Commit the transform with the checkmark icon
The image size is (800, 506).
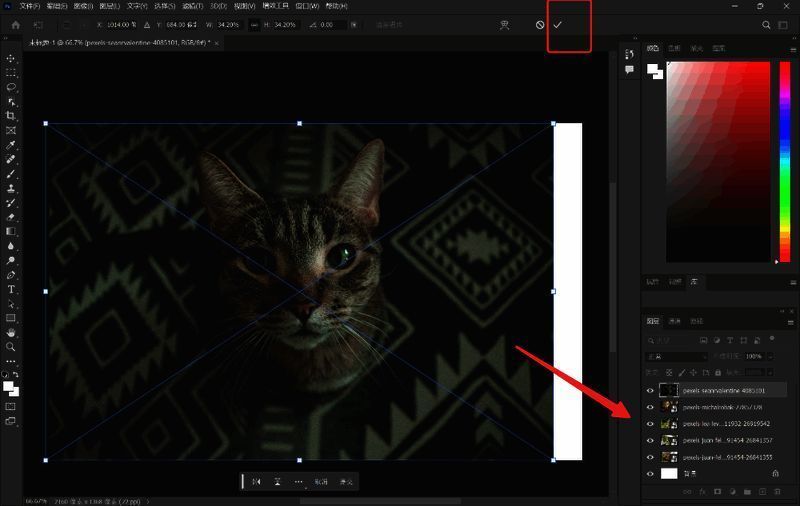coord(558,25)
